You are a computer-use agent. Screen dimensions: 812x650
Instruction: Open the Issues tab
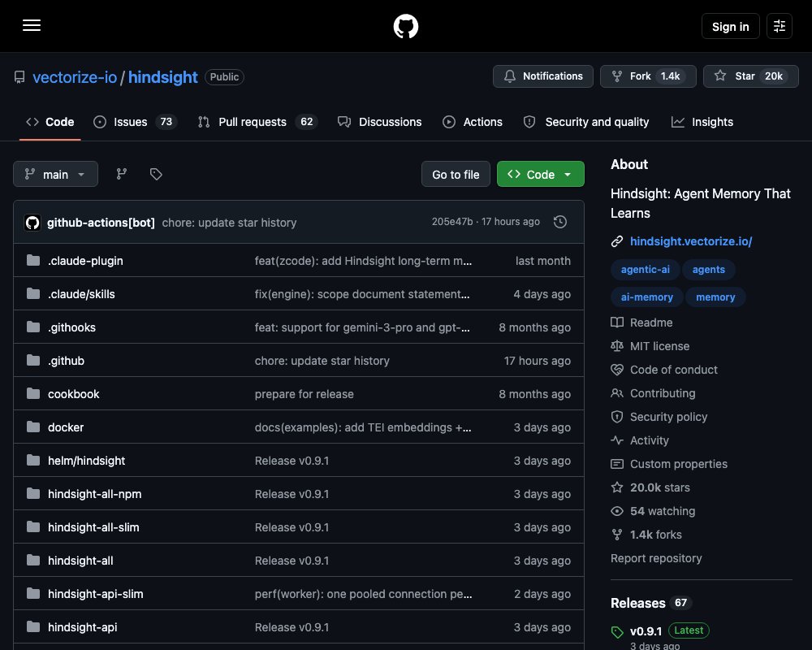(135, 122)
